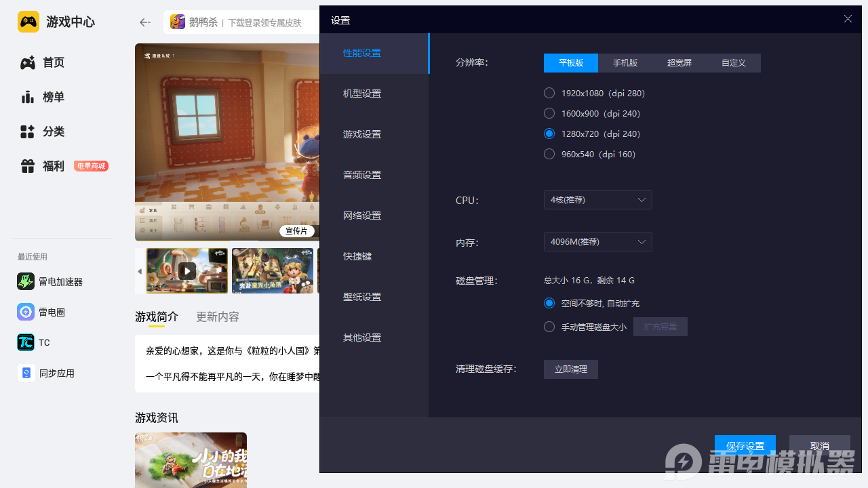Click 取消 to discard settings
868x488 pixels.
(x=820, y=446)
